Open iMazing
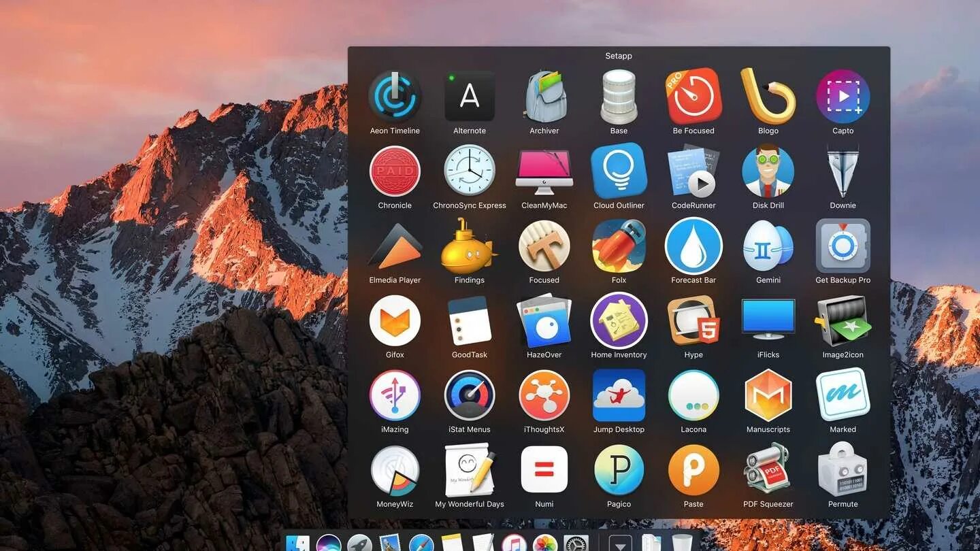The image size is (980, 551). [395, 396]
